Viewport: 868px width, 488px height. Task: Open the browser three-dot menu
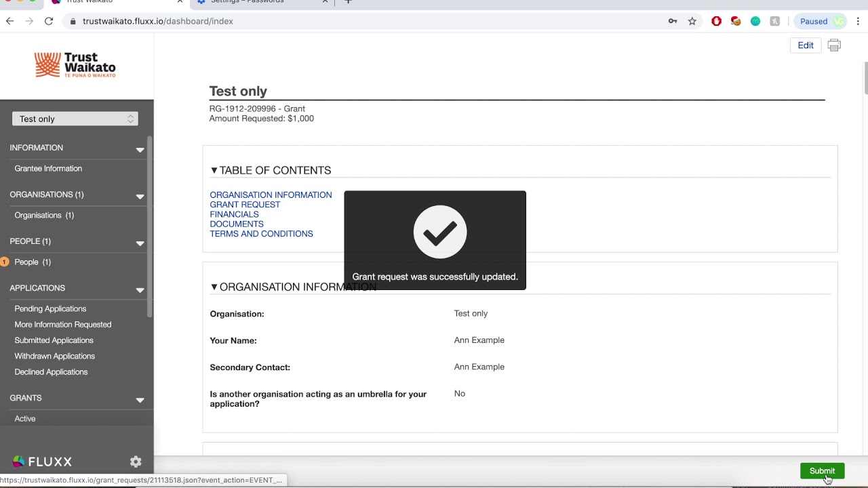point(858,21)
